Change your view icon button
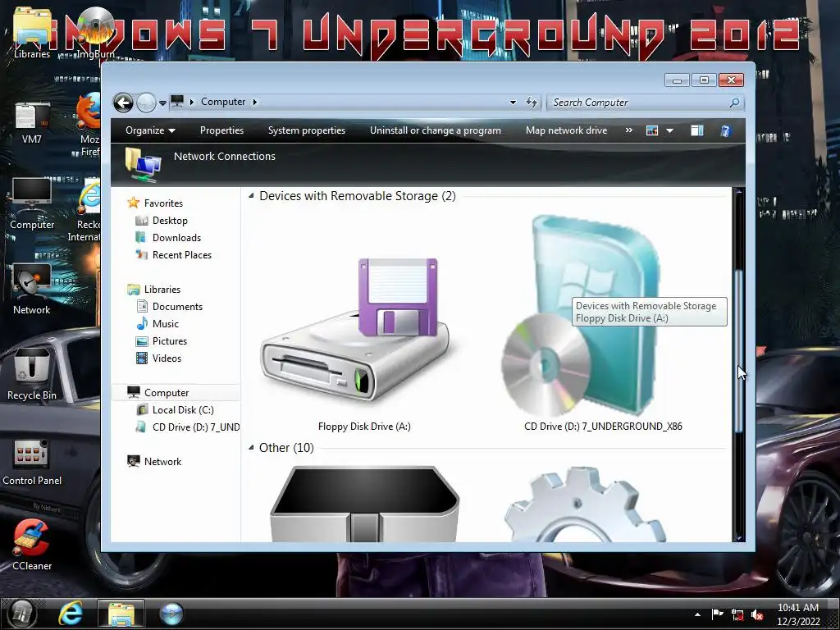Image resolution: width=840 pixels, height=630 pixels. 652,130
